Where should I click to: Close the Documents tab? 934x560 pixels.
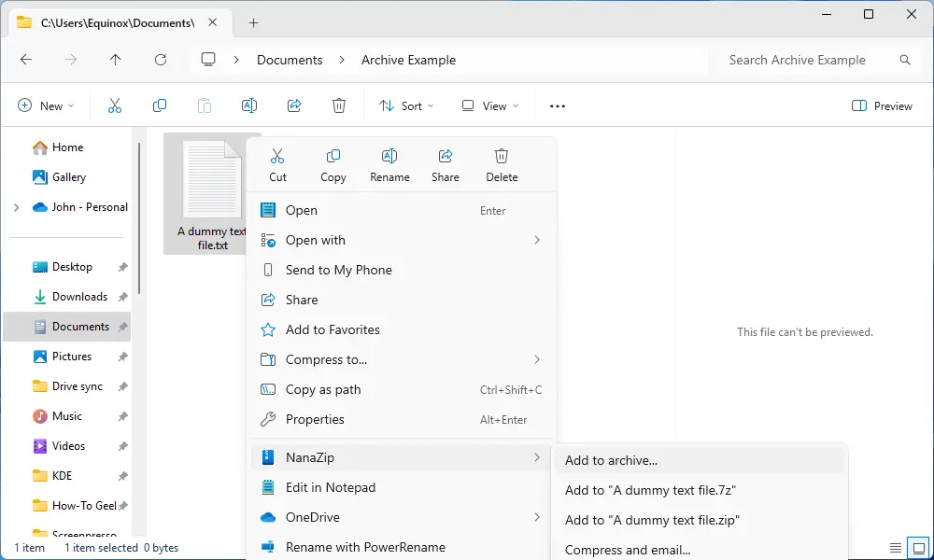[x=213, y=22]
